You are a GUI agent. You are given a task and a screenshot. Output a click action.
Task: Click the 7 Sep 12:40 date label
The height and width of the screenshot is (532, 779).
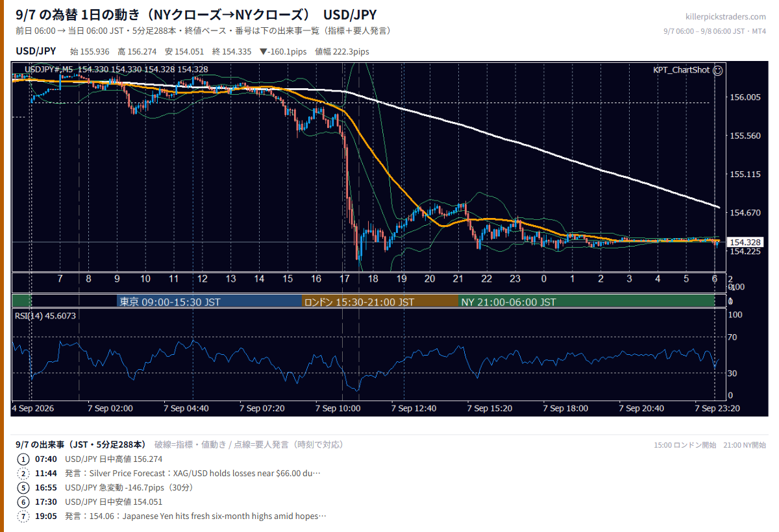[x=414, y=408]
